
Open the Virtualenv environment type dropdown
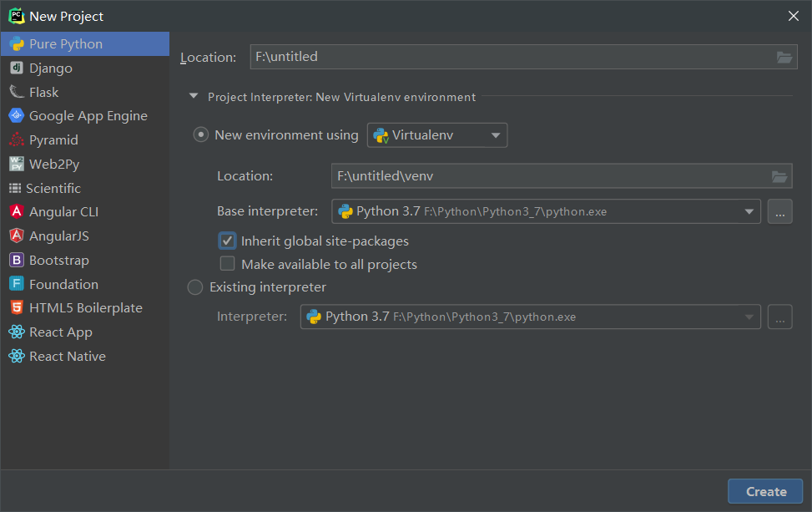[437, 135]
